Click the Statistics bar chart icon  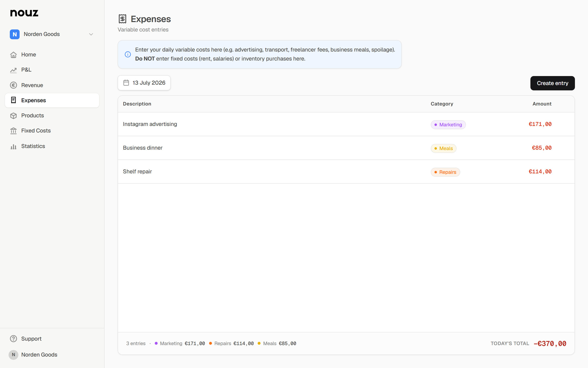pyautogui.click(x=13, y=146)
